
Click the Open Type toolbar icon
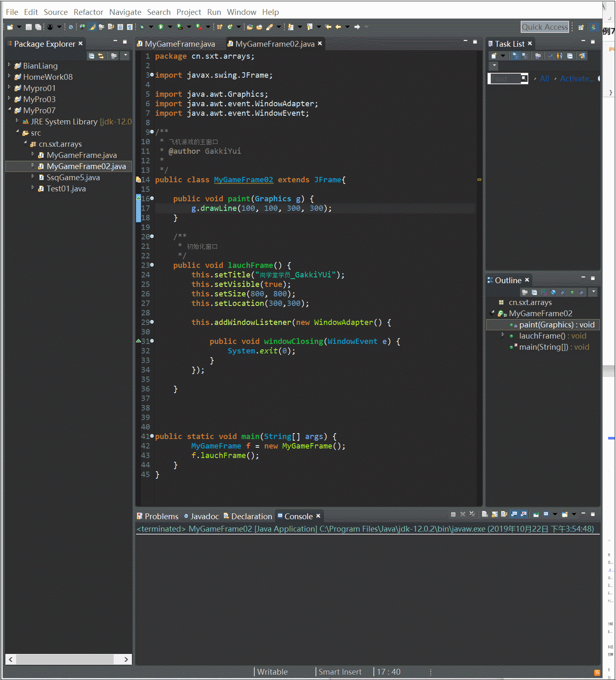[250, 27]
